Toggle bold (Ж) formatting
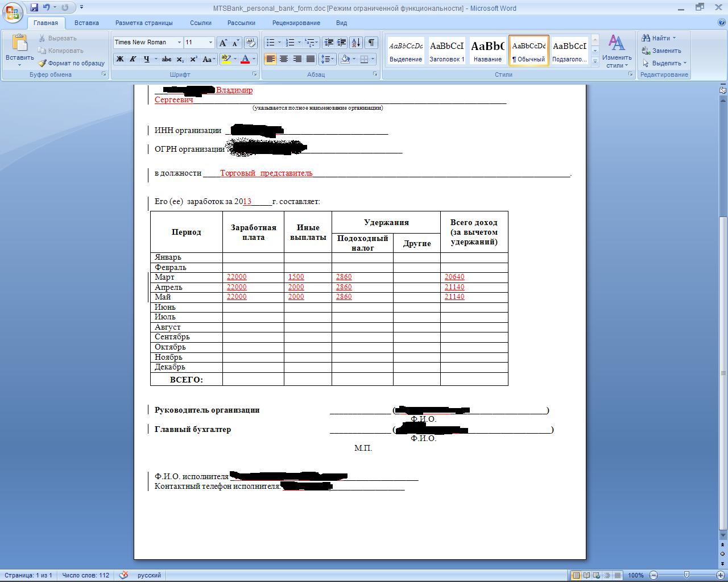 [120, 59]
